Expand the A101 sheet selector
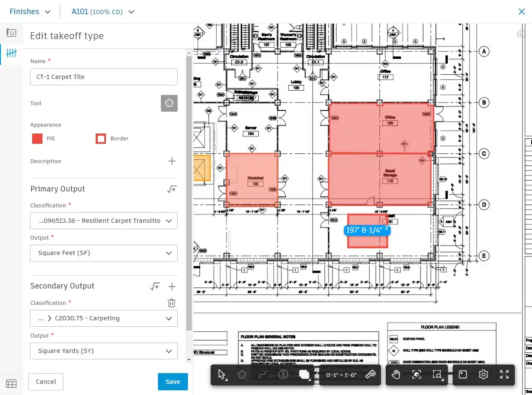The image size is (532, 395). (103, 12)
